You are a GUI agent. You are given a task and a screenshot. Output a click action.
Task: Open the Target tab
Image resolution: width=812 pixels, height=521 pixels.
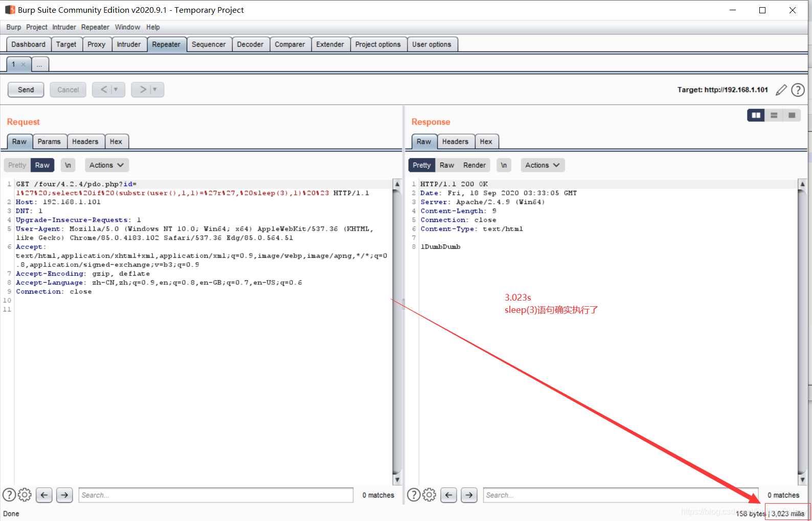point(66,44)
